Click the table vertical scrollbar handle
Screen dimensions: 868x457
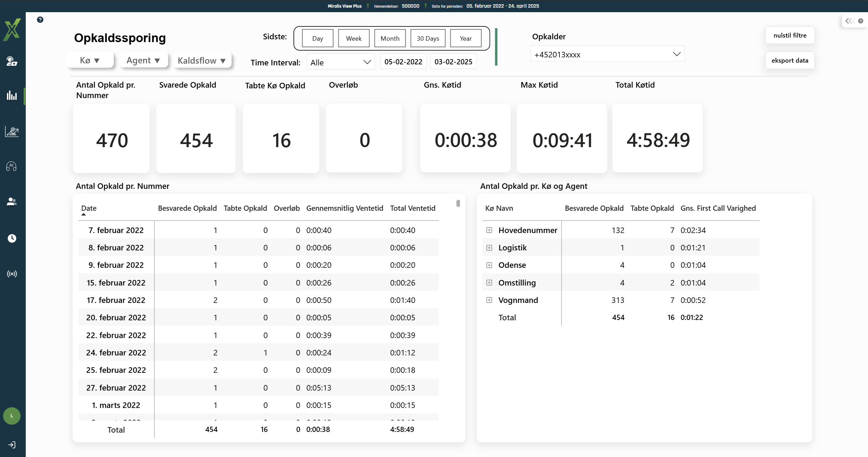[458, 203]
